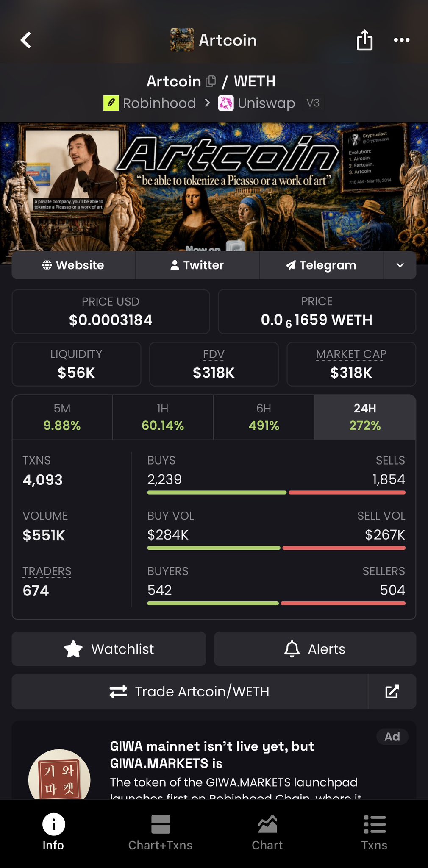The image size is (428, 868).
Task: Expand more social links chevron
Action: pos(400,265)
